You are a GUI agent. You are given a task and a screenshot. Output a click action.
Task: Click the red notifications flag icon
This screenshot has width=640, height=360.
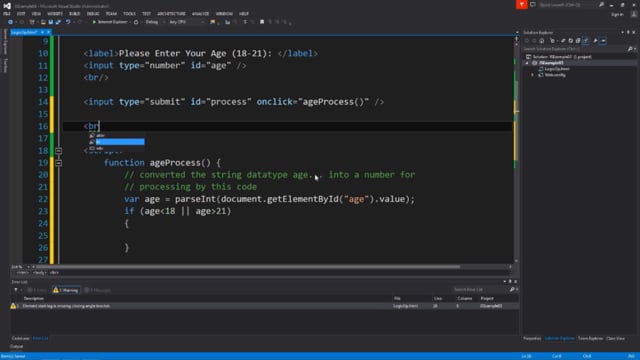coord(521,4)
